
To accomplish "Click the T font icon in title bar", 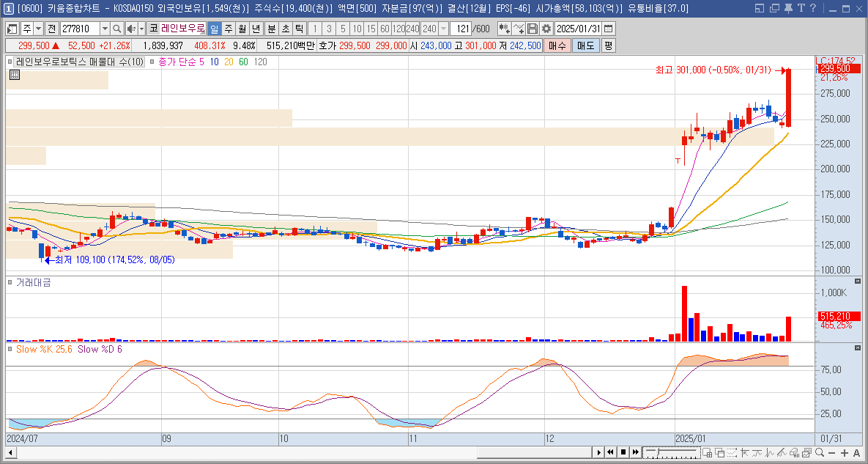I will pos(801,8).
